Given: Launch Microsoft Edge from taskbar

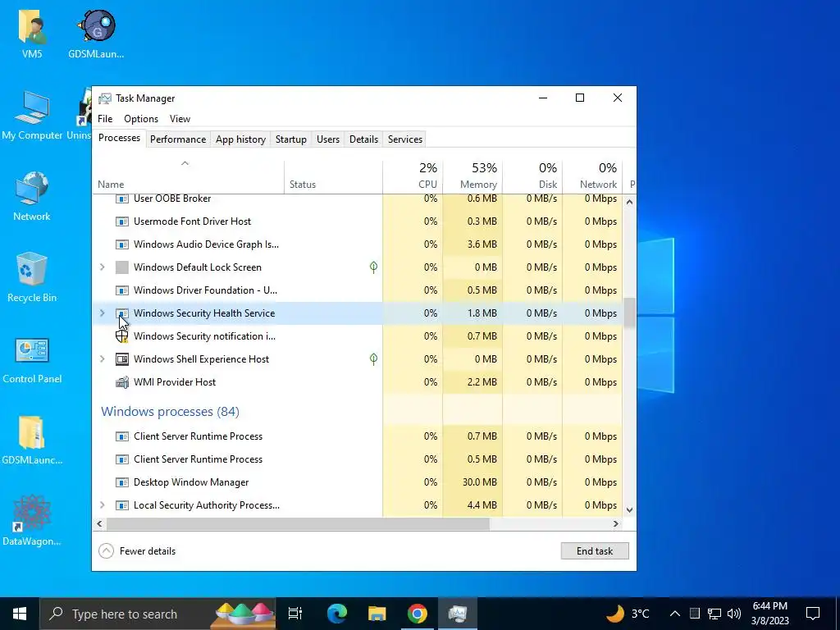Looking at the screenshot, I should coord(337,614).
